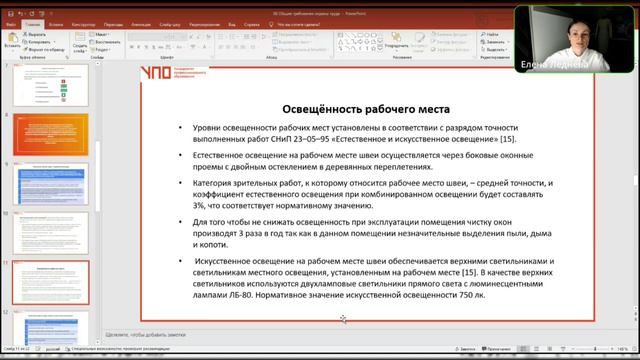Undo the last action
640x360 pixels.
coord(20,14)
